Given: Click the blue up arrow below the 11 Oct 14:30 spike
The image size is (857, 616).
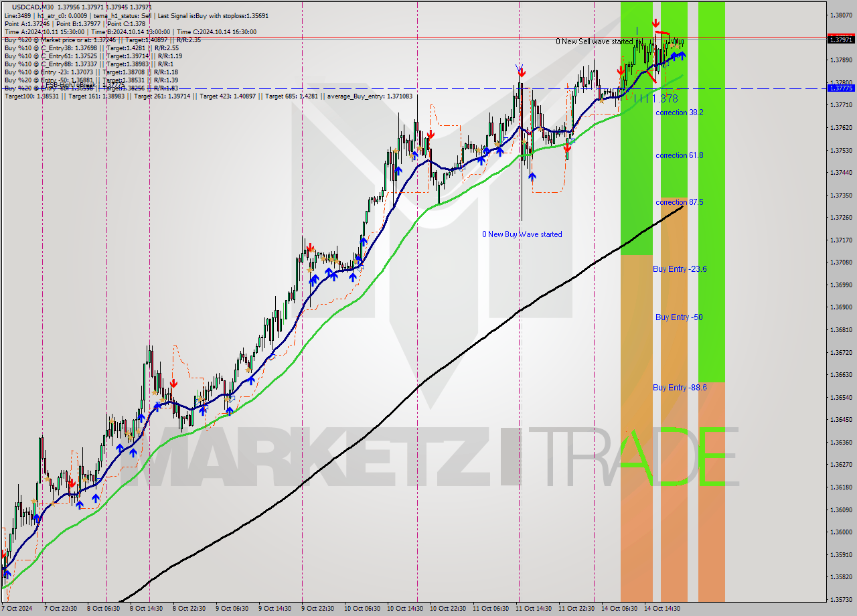Looking at the screenshot, I should coord(532,177).
